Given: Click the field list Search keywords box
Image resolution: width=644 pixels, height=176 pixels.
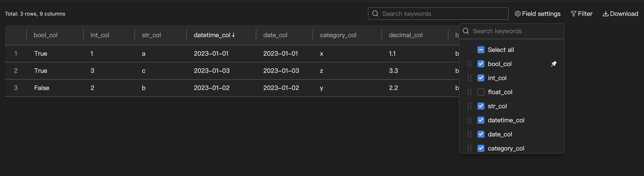Looking at the screenshot, I should pos(515,31).
